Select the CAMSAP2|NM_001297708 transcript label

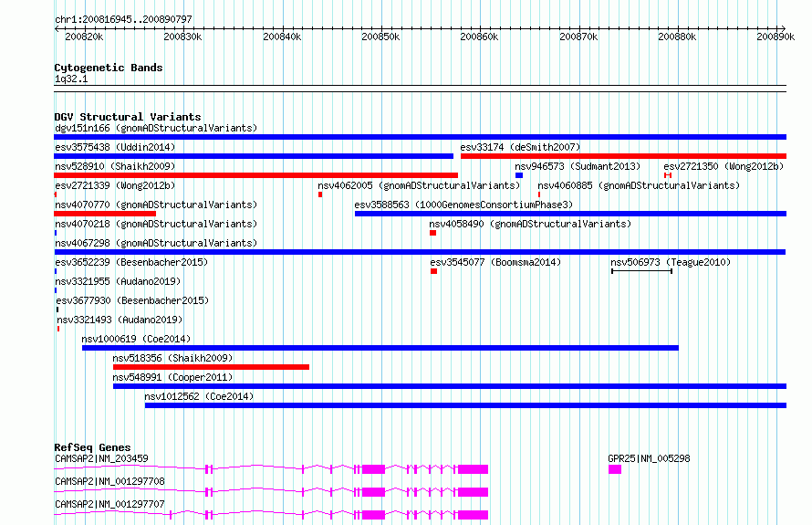click(x=109, y=481)
